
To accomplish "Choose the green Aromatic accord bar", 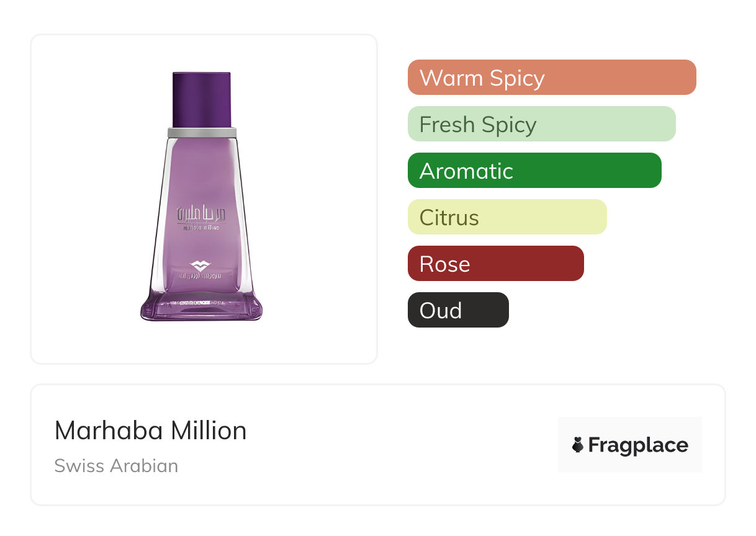I will click(534, 171).
